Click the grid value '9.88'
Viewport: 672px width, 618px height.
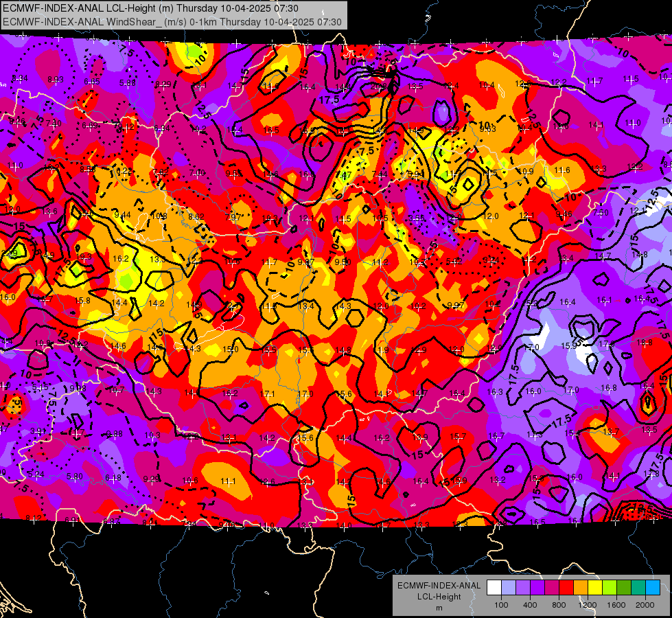tap(115, 434)
